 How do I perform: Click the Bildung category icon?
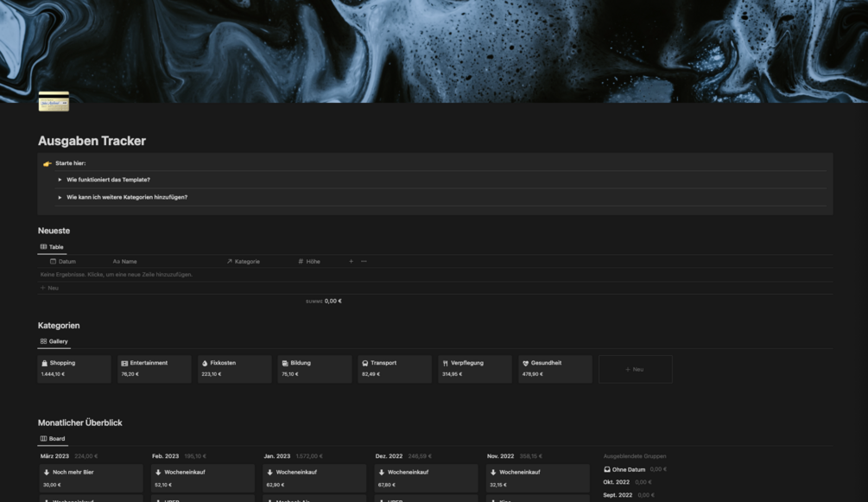(x=285, y=363)
